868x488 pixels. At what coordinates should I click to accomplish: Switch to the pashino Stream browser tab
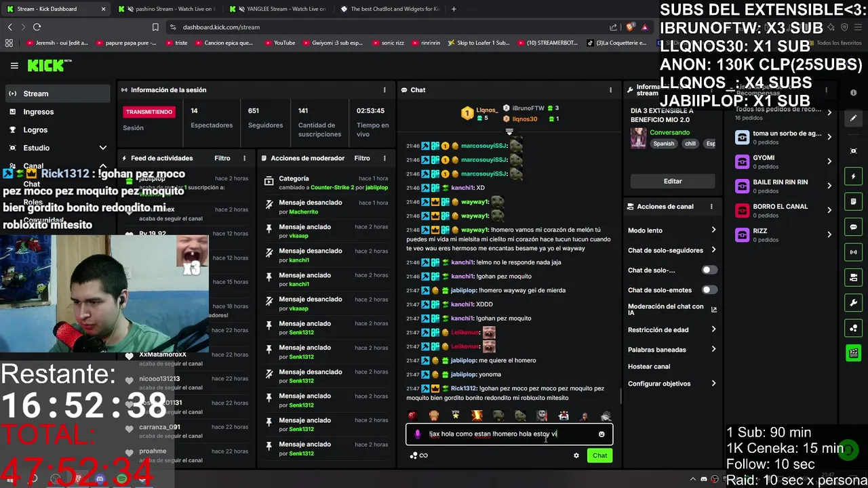pos(166,9)
